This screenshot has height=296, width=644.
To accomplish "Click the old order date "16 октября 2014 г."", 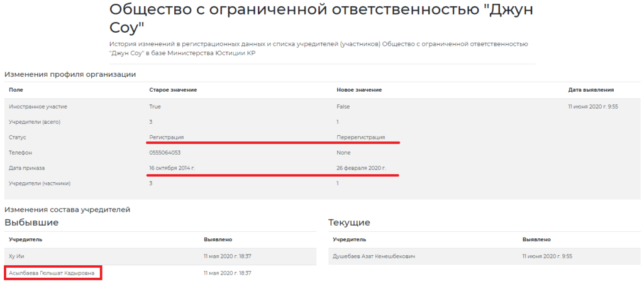I will 173,168.
